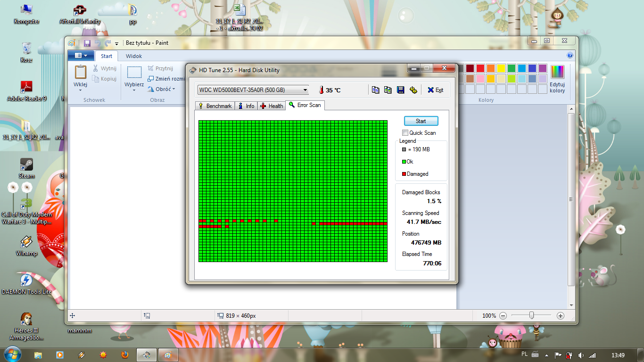Open Windows Explorer from the taskbar
The height and width of the screenshot is (362, 644).
(x=38, y=355)
